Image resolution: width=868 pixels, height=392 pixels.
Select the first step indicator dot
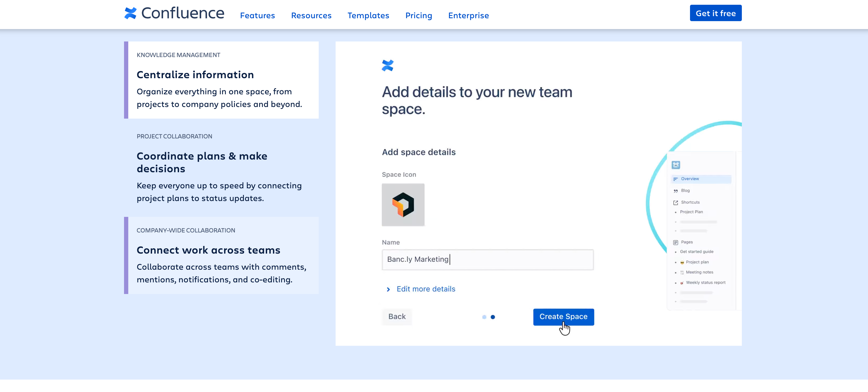[x=484, y=317]
